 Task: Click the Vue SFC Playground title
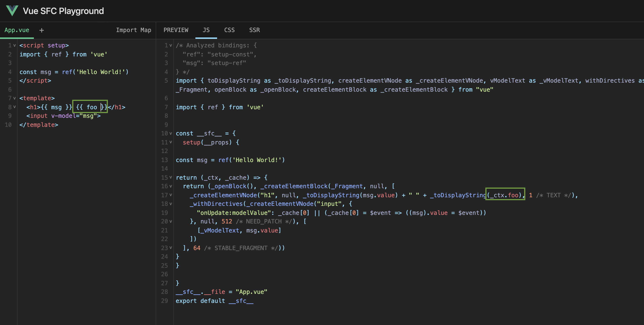63,11
